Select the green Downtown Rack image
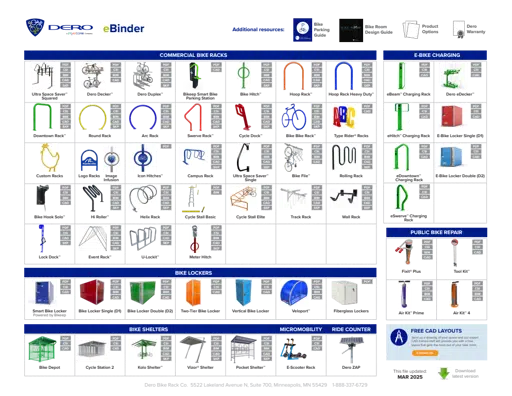512x396 pixels. [x=42, y=117]
